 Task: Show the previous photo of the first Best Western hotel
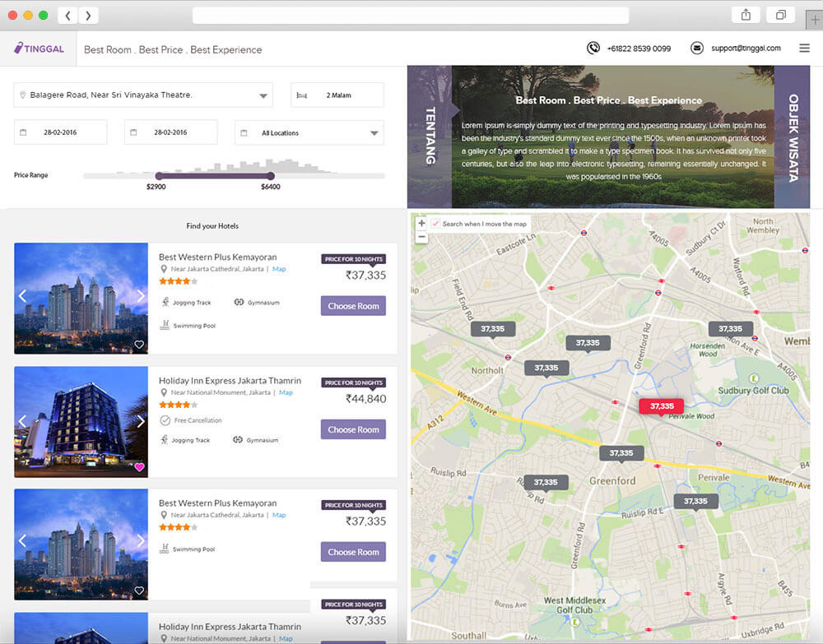tap(22, 296)
